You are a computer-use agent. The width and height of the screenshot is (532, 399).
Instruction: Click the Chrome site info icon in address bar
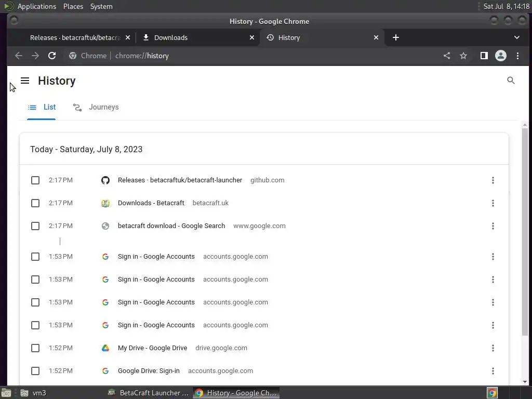[73, 56]
